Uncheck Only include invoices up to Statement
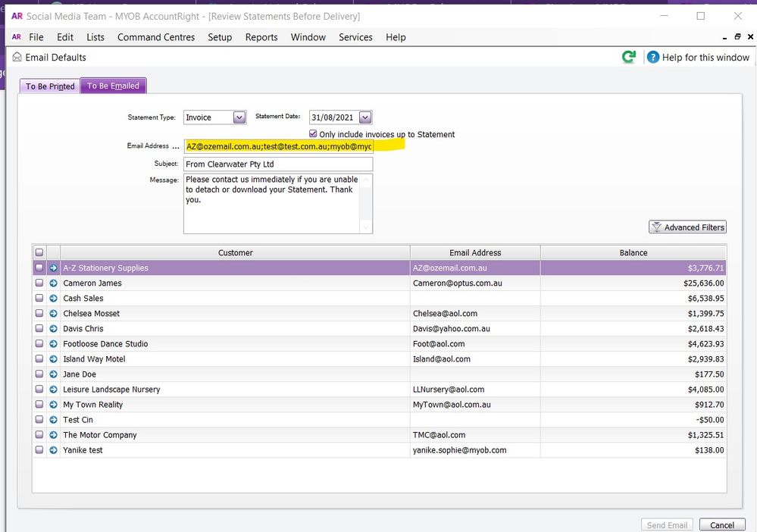Image resolution: width=757 pixels, height=532 pixels. [x=313, y=134]
